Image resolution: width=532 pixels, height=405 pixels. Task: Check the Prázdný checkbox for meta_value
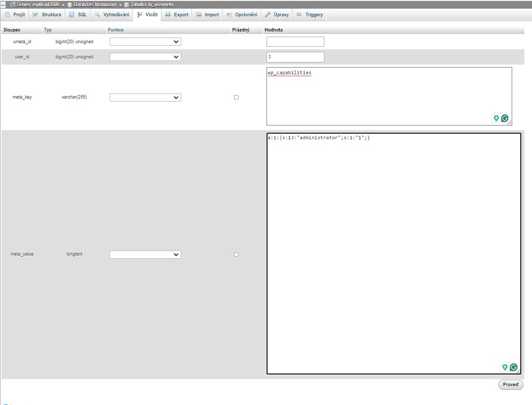click(236, 255)
